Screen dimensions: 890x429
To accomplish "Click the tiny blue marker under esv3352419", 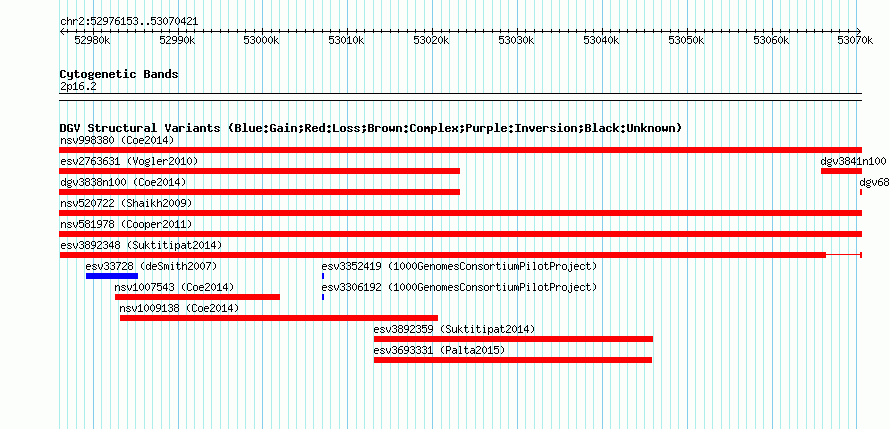I will click(323, 276).
